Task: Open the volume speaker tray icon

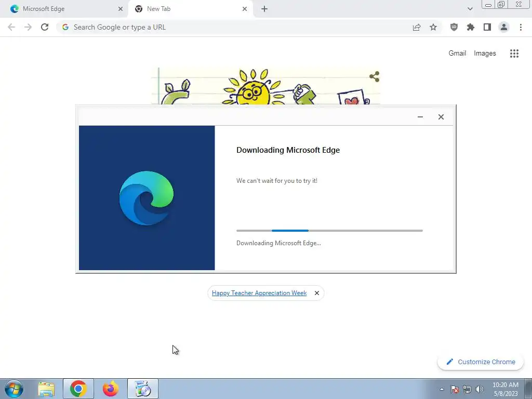Action: coord(480,389)
